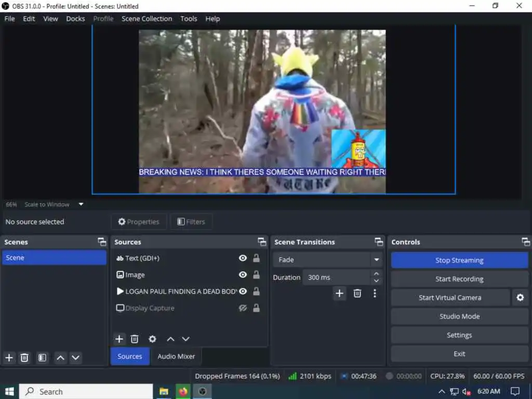
Task: Pop out the Scene Transitions dock
Action: point(379,242)
